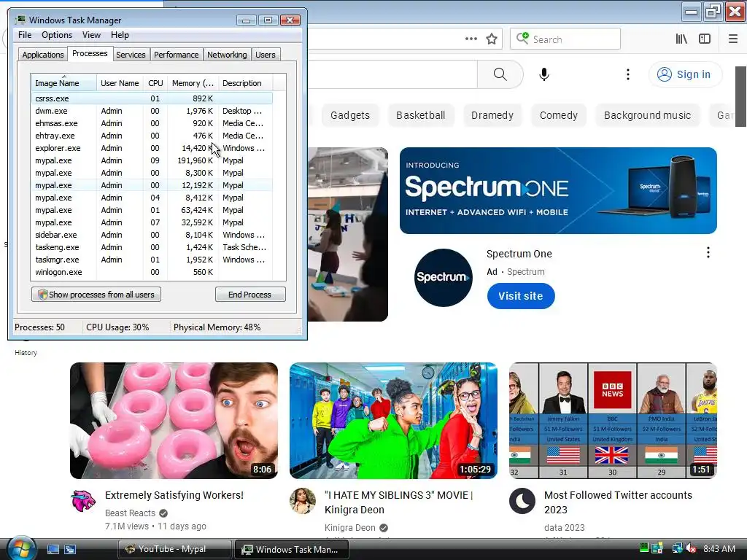Viewport: 747px width, 560px height.
Task: Open the Most Followed Twitter accounts thumbnail
Action: [613, 421]
